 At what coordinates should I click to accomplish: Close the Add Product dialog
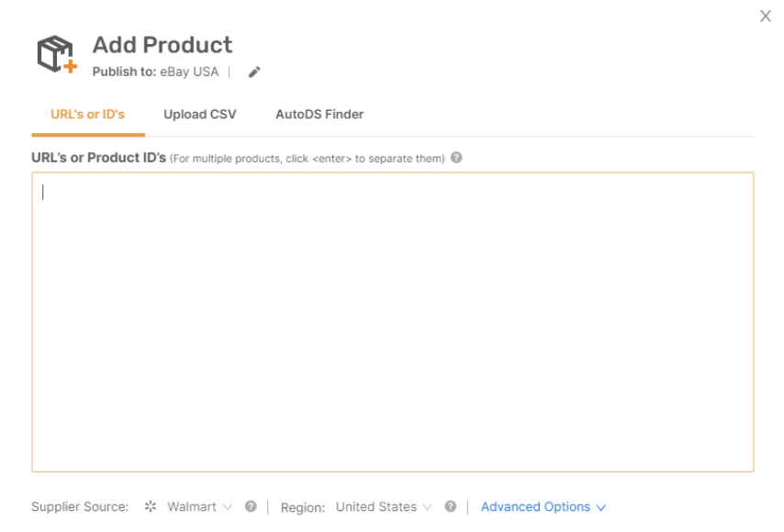[x=766, y=16]
